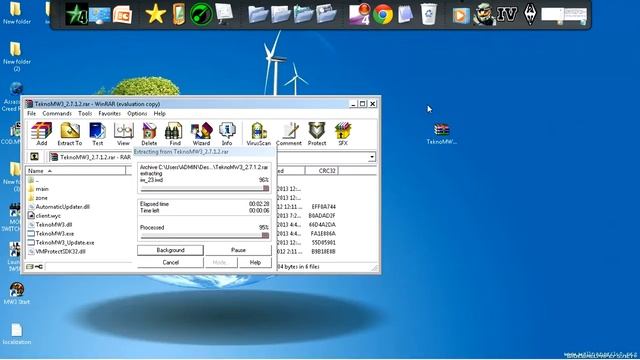Open the File menu
The width and height of the screenshot is (640, 360).
[31, 113]
